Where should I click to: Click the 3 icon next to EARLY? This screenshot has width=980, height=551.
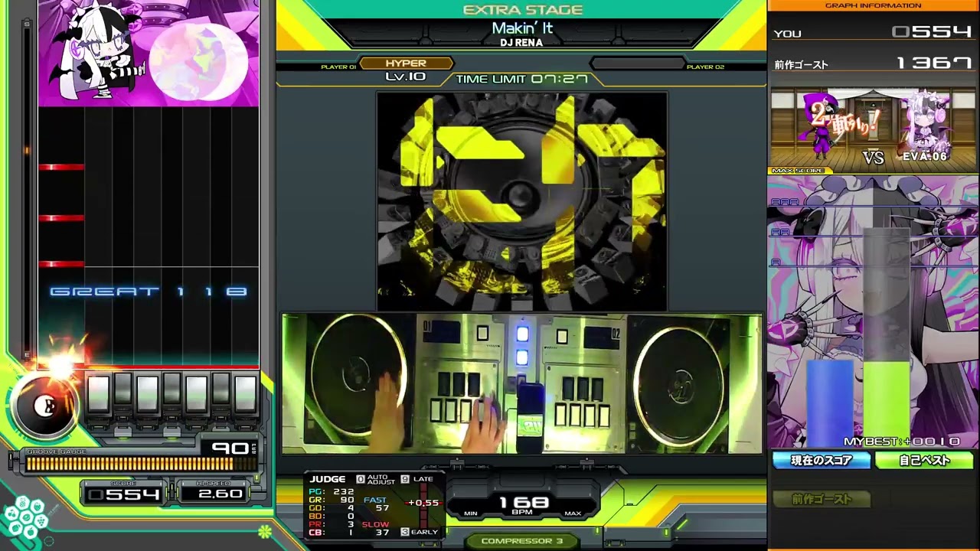click(405, 531)
